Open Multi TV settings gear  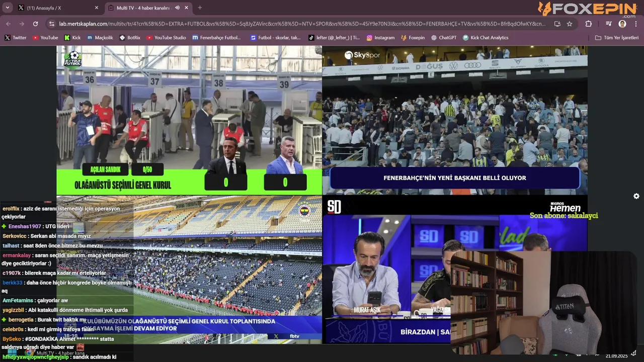636,196
